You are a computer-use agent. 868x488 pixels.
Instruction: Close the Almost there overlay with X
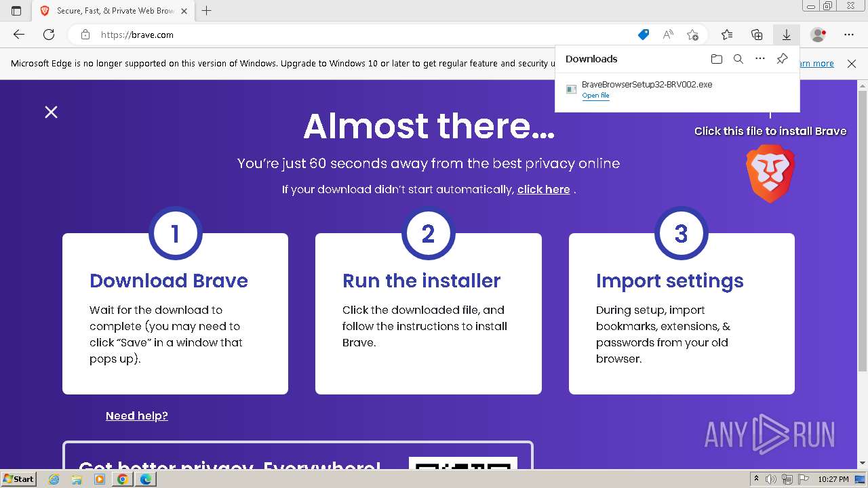51,112
